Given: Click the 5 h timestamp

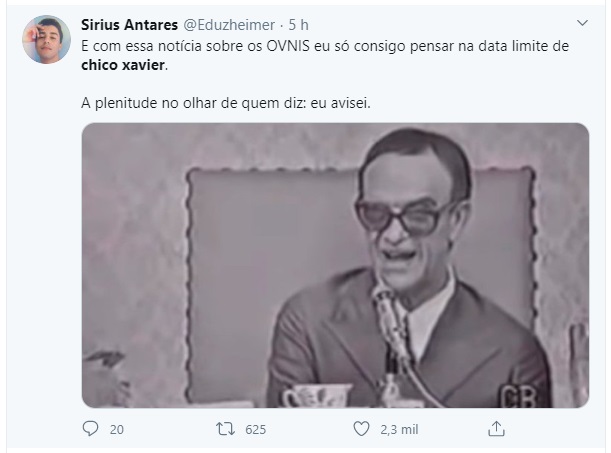Looking at the screenshot, I should coord(298,25).
